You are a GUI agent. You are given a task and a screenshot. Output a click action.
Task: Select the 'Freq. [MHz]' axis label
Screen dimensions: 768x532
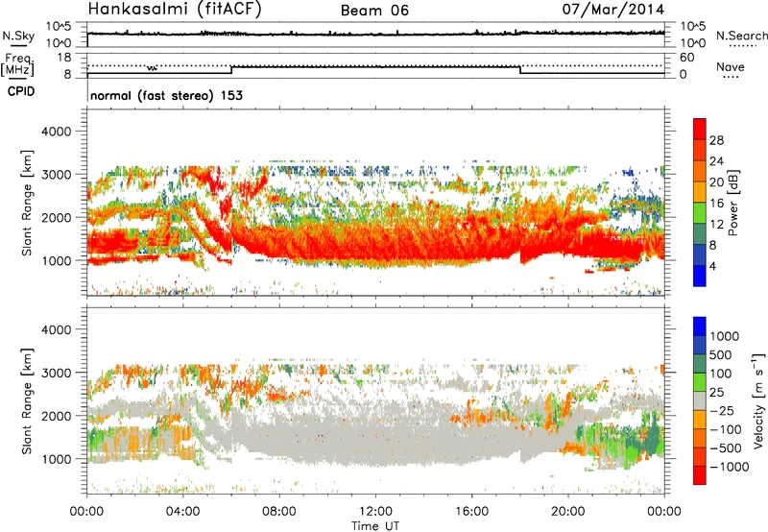tap(18, 64)
